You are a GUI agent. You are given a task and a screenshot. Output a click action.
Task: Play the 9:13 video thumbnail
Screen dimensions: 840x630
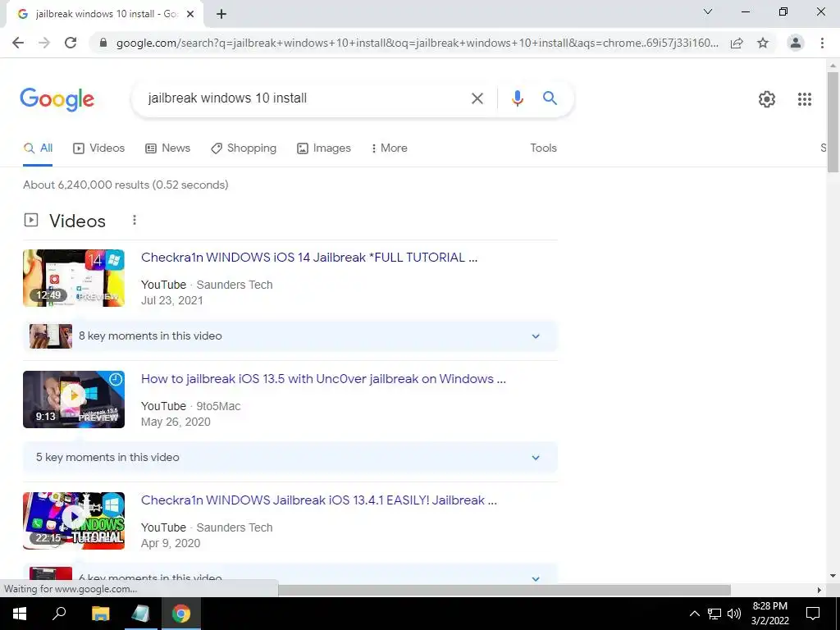click(x=74, y=399)
